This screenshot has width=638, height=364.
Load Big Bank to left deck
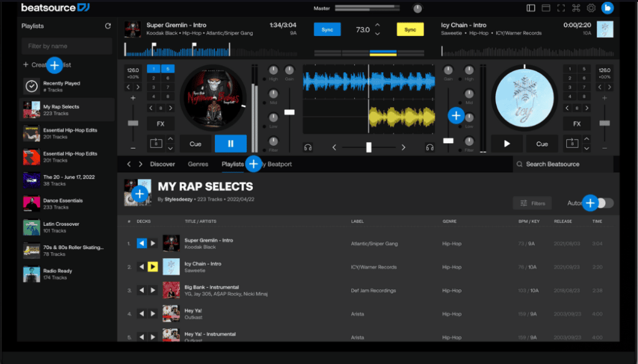pyautogui.click(x=141, y=290)
